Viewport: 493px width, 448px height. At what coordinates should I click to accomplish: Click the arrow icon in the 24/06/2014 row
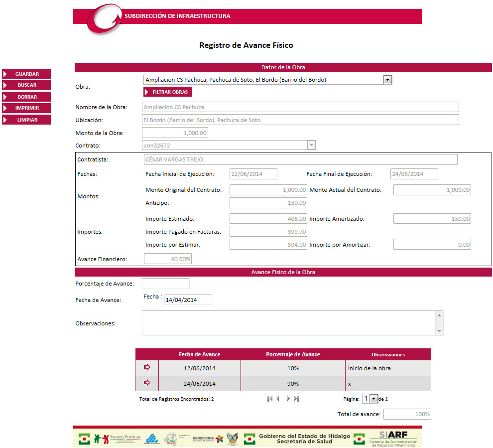147,383
